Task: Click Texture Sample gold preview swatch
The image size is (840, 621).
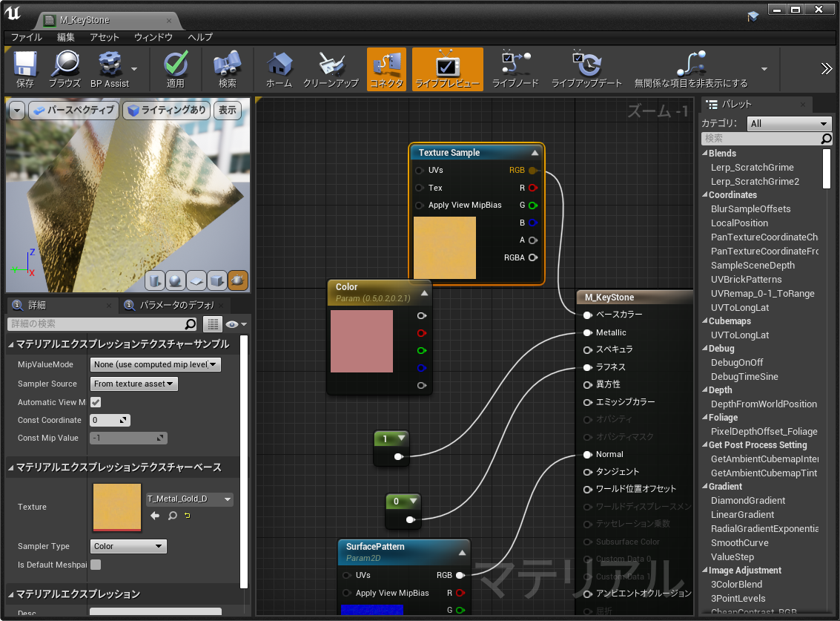Action: 445,248
